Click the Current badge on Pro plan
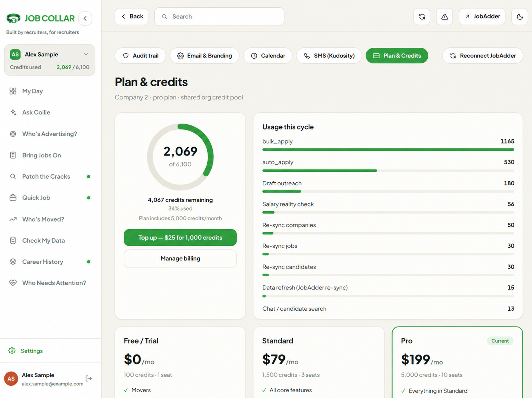The image size is (532, 398). [x=500, y=341]
